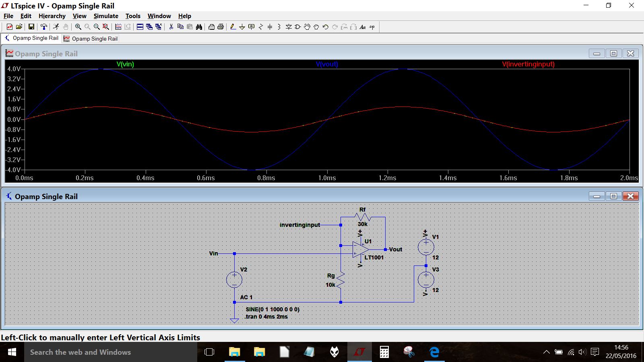Click the .tran 0 4ms 2ms directive
The height and width of the screenshot is (362, 644).
click(266, 317)
